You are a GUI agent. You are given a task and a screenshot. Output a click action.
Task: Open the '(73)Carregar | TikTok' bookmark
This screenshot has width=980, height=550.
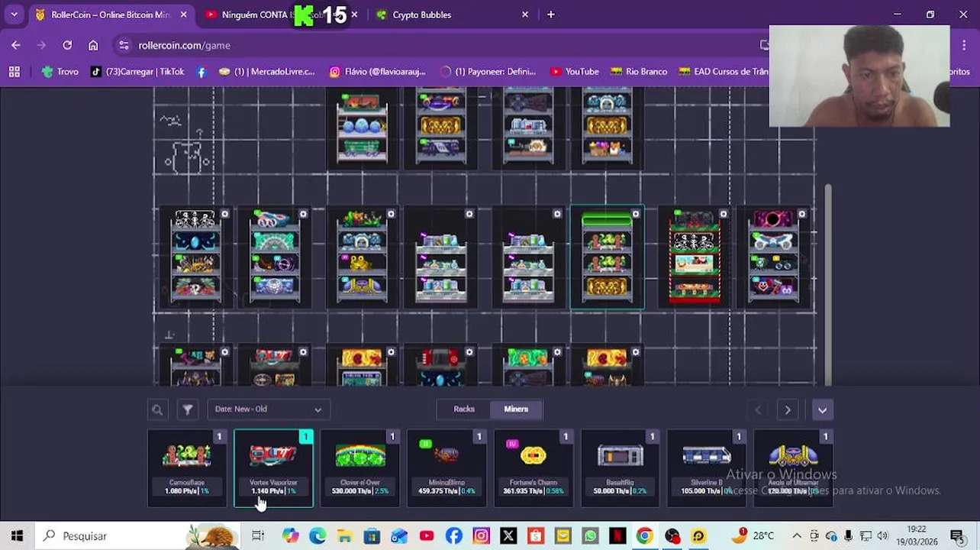[137, 71]
